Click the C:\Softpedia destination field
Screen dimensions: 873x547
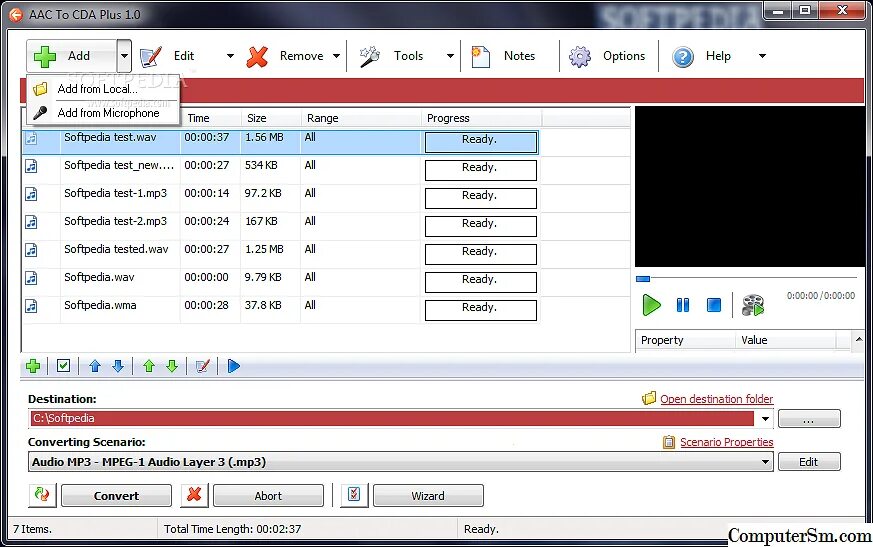(x=393, y=418)
